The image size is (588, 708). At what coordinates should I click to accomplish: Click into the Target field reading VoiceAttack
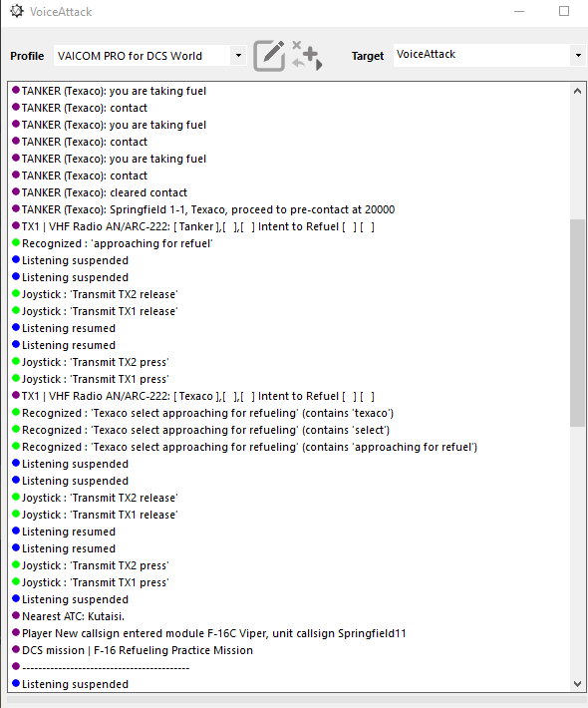482,55
